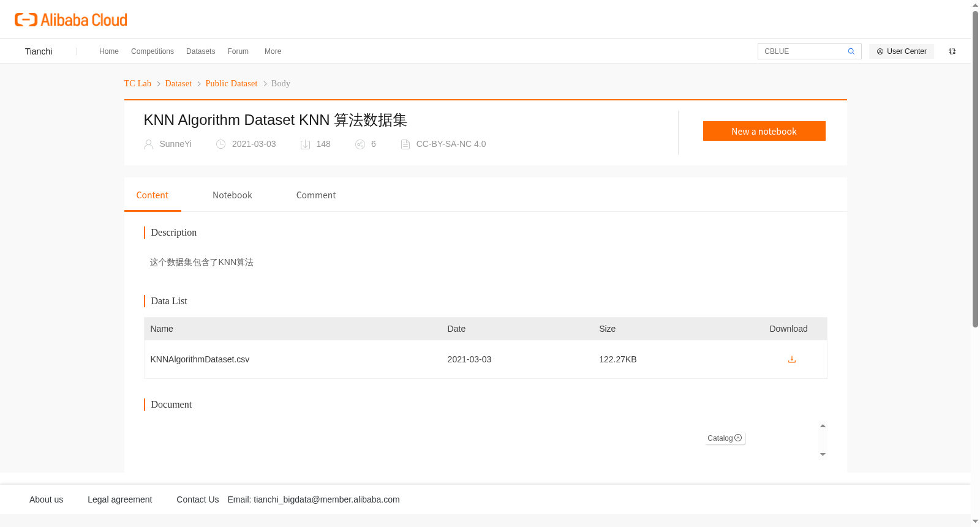Click the KNNAlgorithmDataset.csv file name

200,359
